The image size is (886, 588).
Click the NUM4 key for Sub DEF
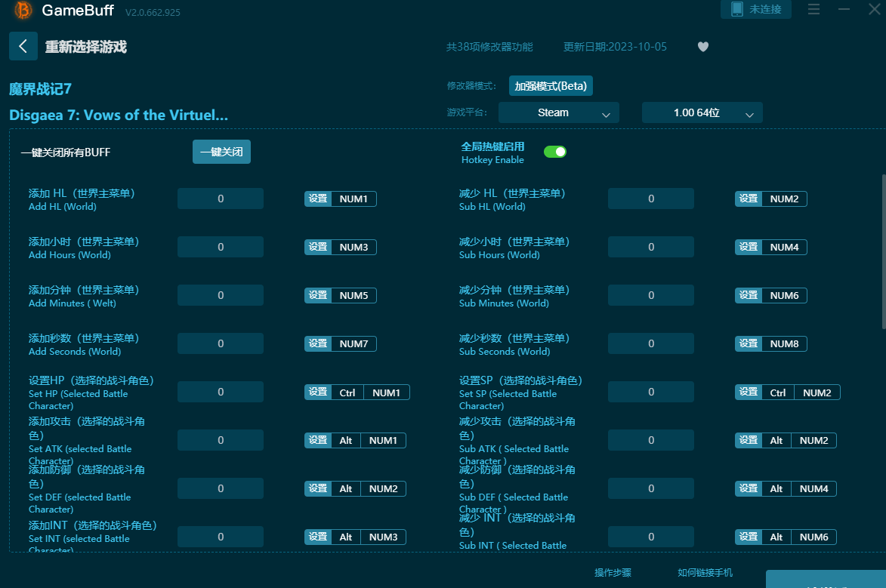(813, 488)
